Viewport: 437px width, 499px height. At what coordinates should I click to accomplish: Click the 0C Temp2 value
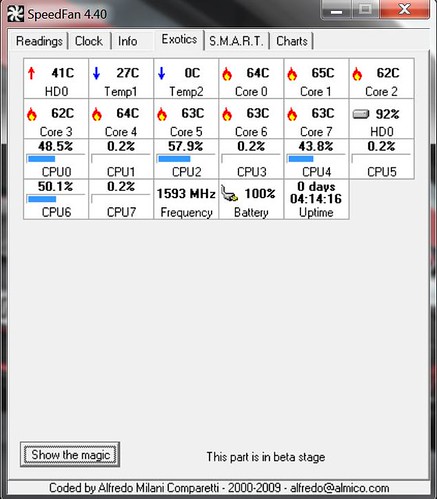192,73
